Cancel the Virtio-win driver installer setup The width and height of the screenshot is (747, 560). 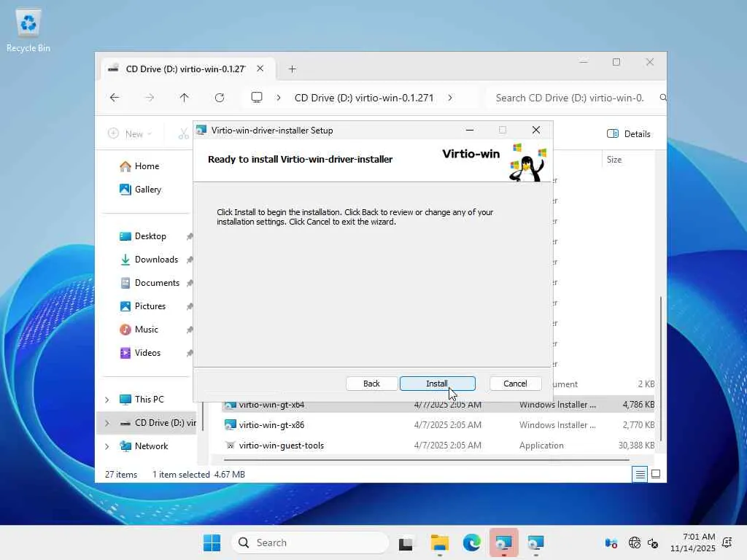[515, 384]
